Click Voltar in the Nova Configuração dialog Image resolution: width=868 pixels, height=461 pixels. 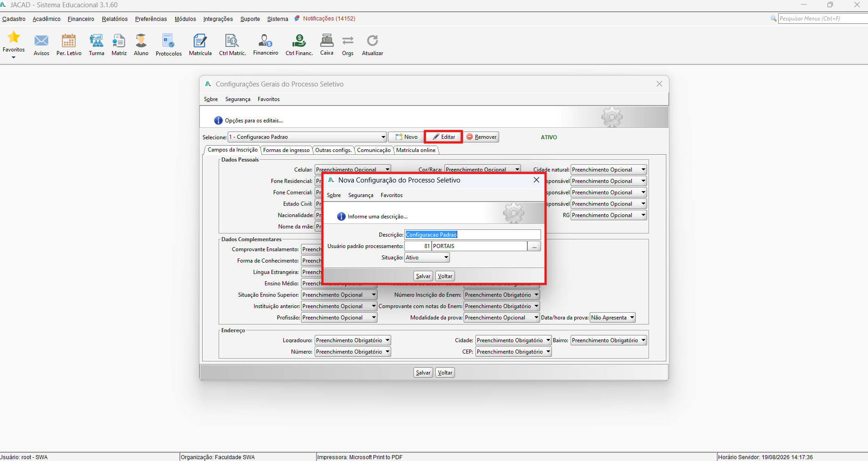[445, 276]
